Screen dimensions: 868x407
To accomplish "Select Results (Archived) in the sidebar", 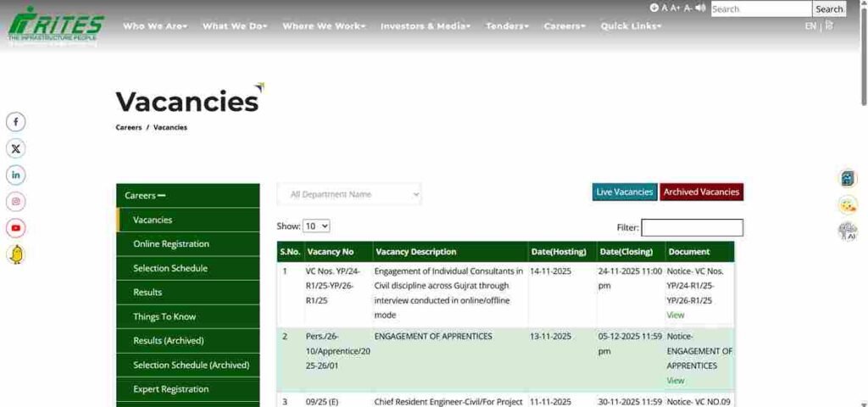I will [x=187, y=341].
